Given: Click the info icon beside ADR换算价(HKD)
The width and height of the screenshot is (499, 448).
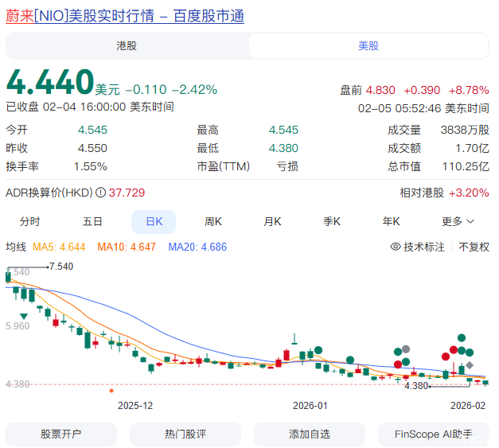Looking at the screenshot, I should (100, 193).
